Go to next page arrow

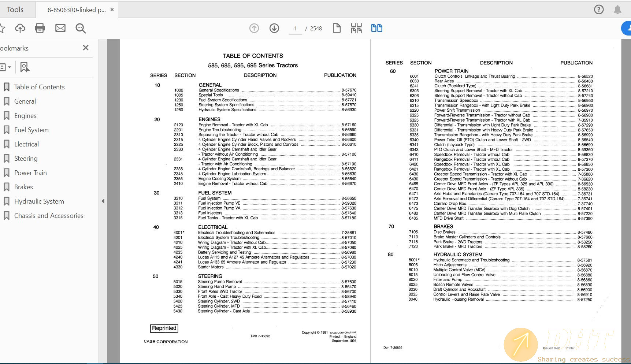coord(274,28)
